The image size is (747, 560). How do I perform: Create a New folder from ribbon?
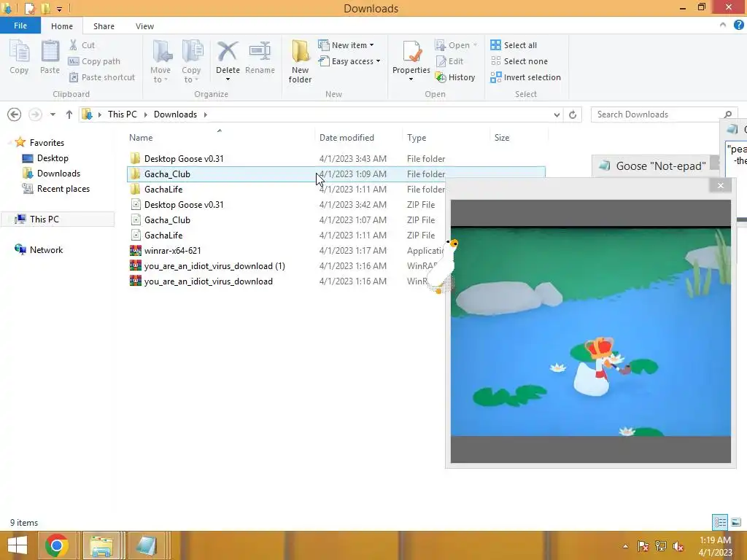click(x=300, y=61)
